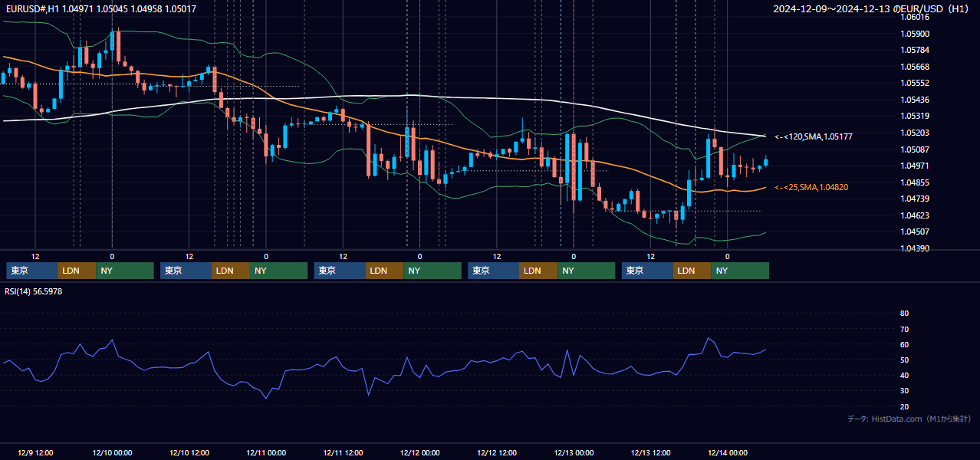Click price axis value 1.06016
The height and width of the screenshot is (460, 980).
[x=914, y=17]
